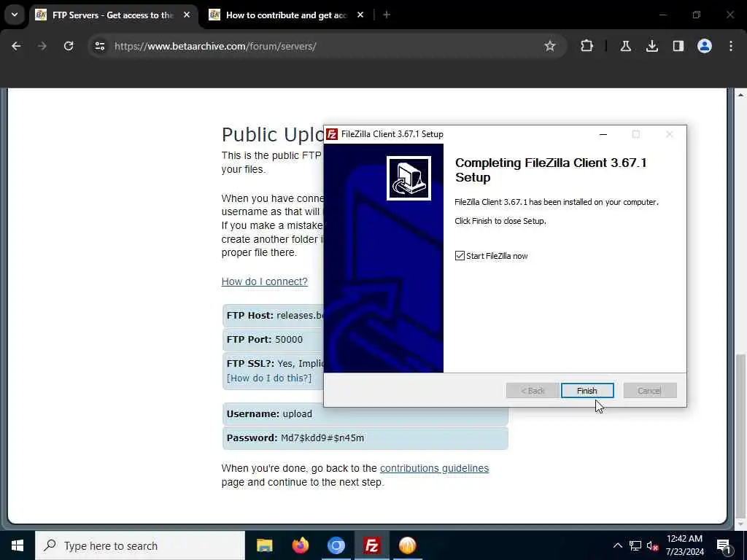
Task: Go back one page in the browser
Action: (16, 46)
